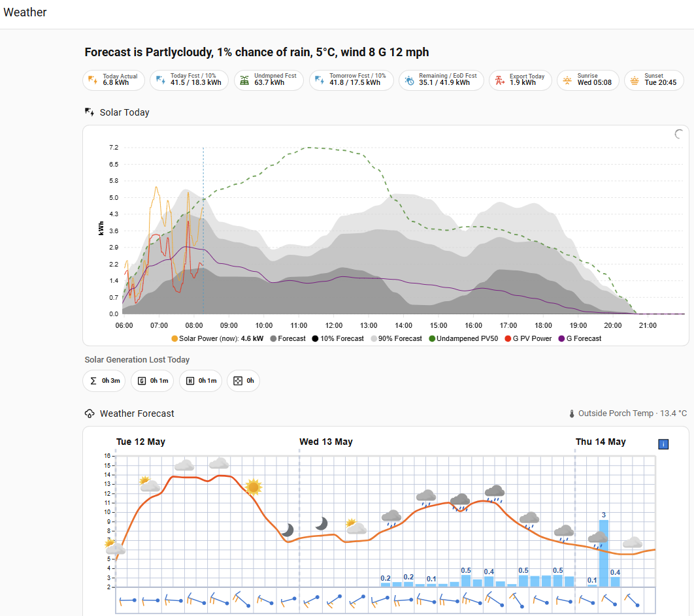Click the sigma total 0h 3m chip
The width and height of the screenshot is (694, 616).
tap(105, 381)
